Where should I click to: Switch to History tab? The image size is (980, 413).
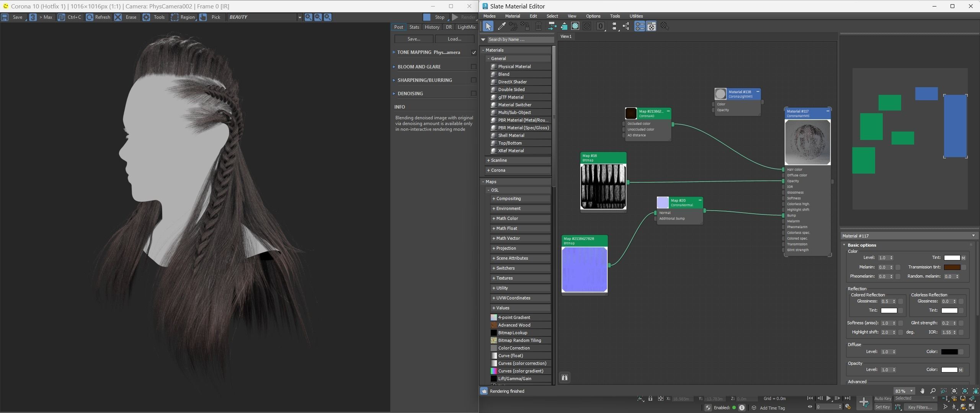(432, 27)
